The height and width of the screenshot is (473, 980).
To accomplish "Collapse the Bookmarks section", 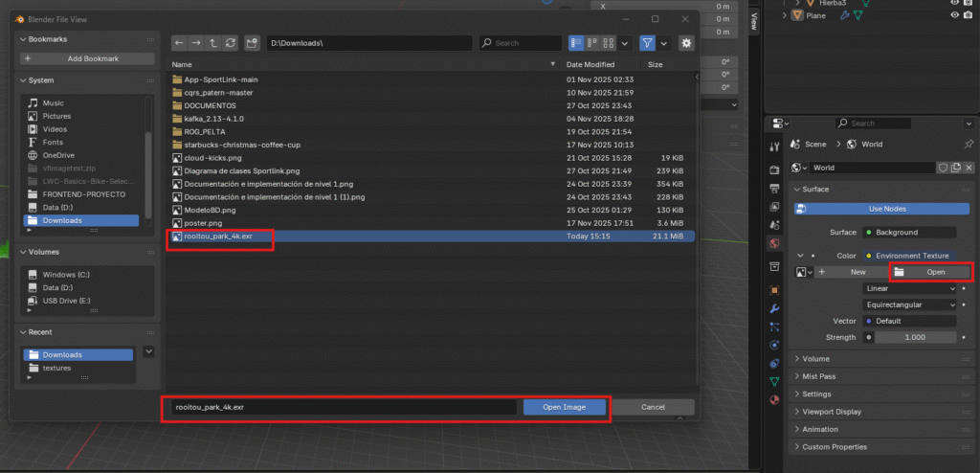I will (24, 39).
